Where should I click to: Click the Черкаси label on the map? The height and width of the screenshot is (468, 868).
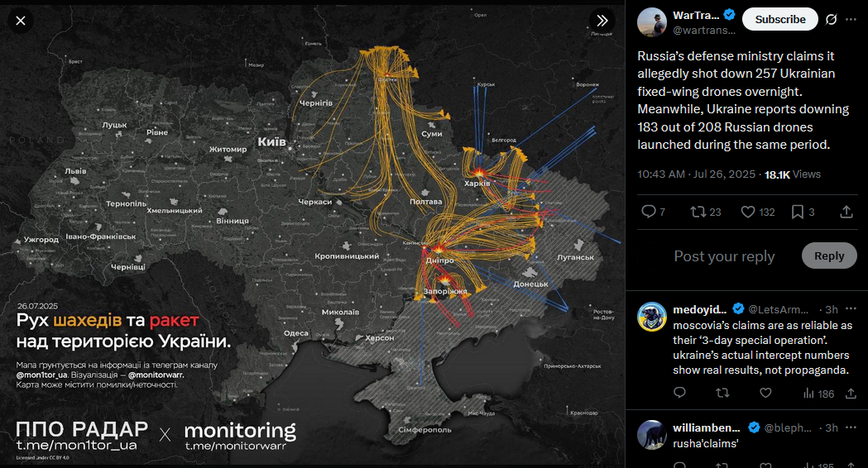[315, 202]
